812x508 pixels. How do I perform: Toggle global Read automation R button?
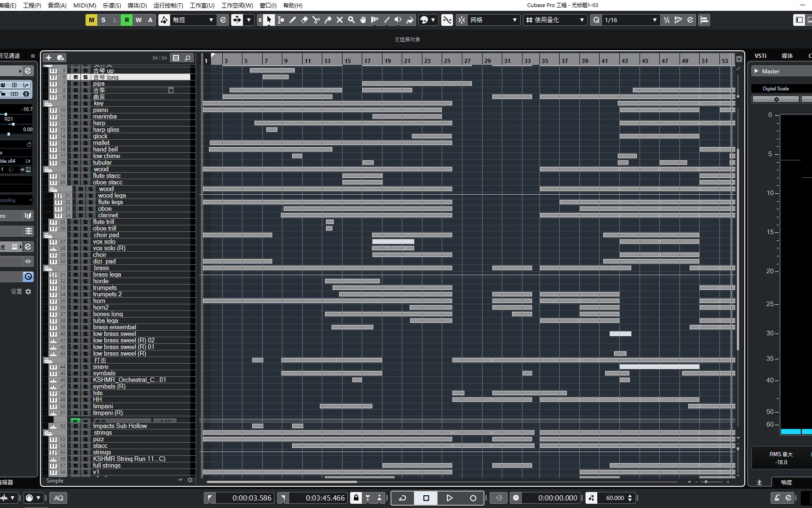127,20
